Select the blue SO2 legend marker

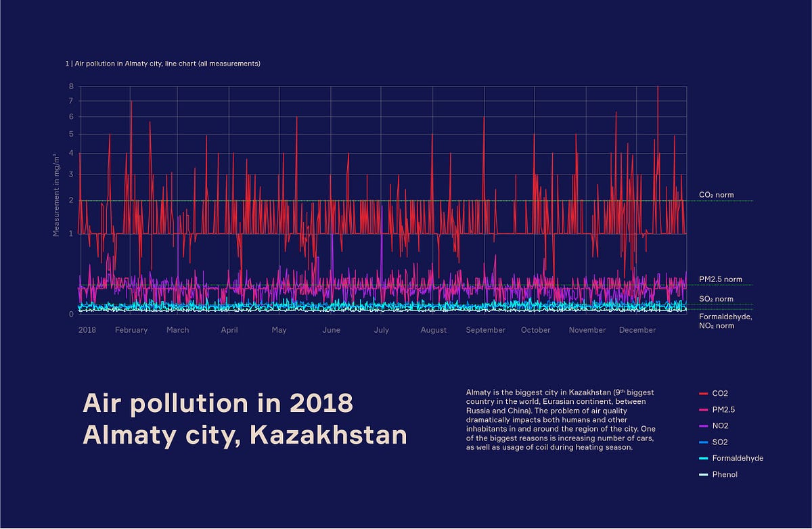click(x=704, y=442)
